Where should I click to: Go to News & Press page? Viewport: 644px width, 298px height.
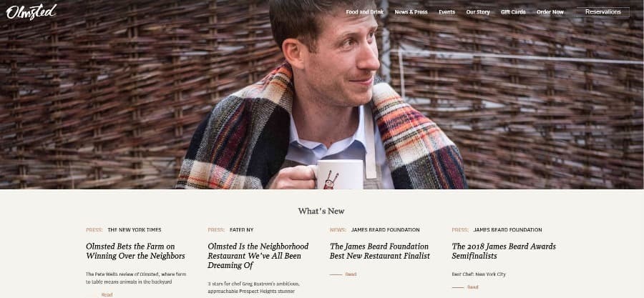click(411, 12)
